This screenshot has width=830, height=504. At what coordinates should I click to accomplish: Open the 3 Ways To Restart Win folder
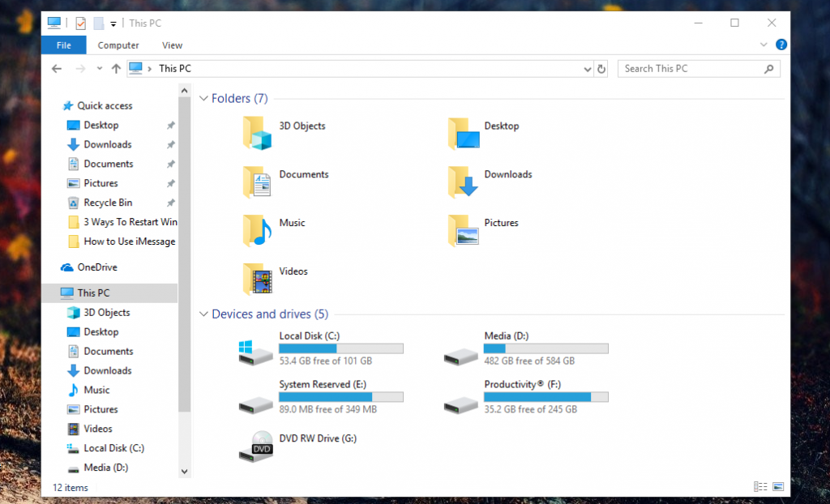[130, 222]
